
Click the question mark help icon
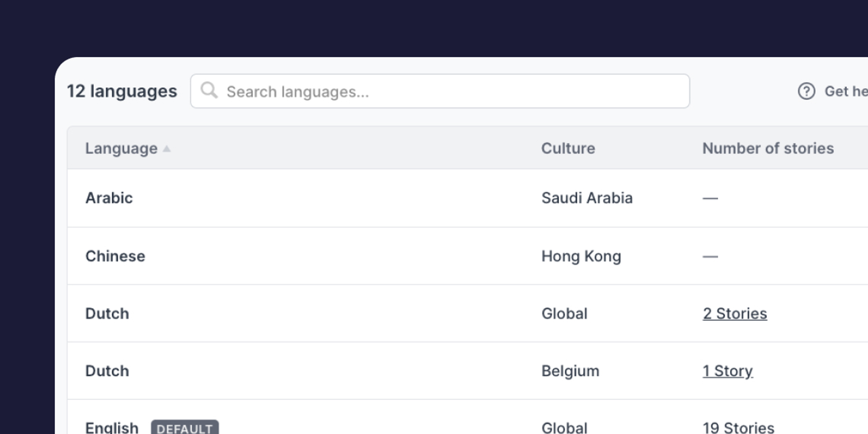tap(807, 90)
